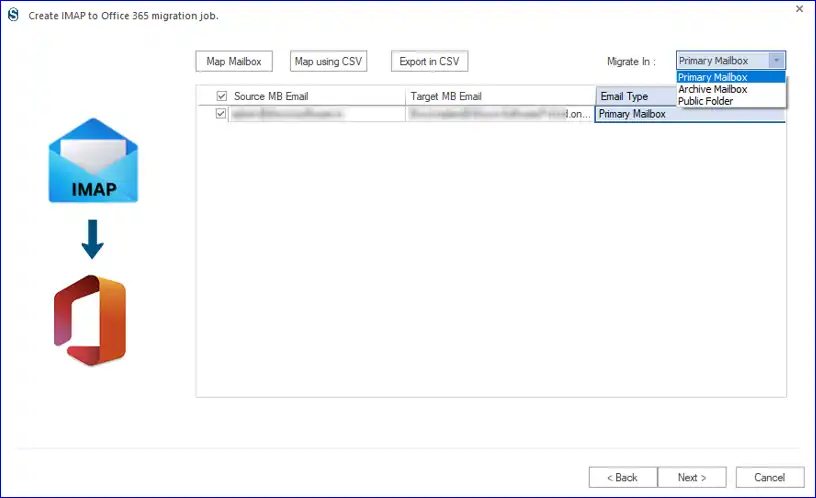Pick Public Folder from dropdown list
Viewport: 816px width, 498px height.
731,101
